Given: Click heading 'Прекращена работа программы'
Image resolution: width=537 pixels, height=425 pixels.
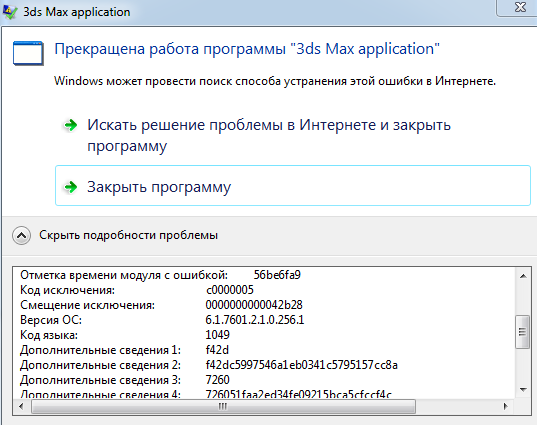Looking at the screenshot, I should coord(170,49).
